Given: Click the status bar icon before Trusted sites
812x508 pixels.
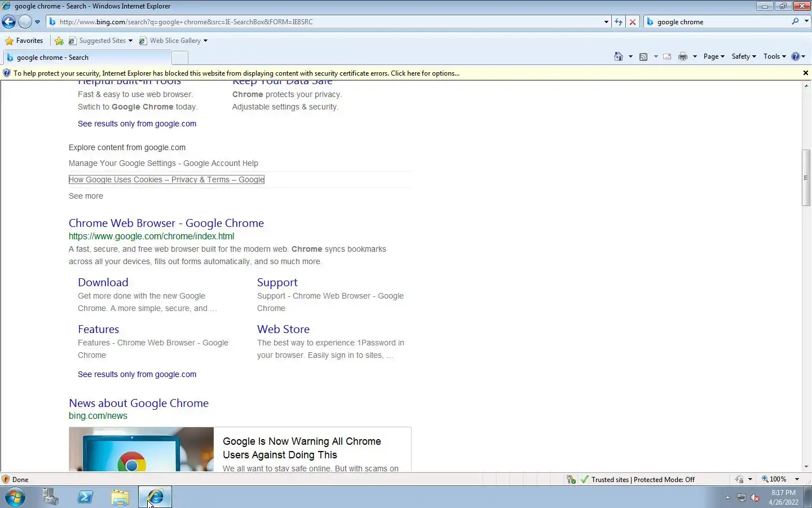Looking at the screenshot, I should [571, 479].
